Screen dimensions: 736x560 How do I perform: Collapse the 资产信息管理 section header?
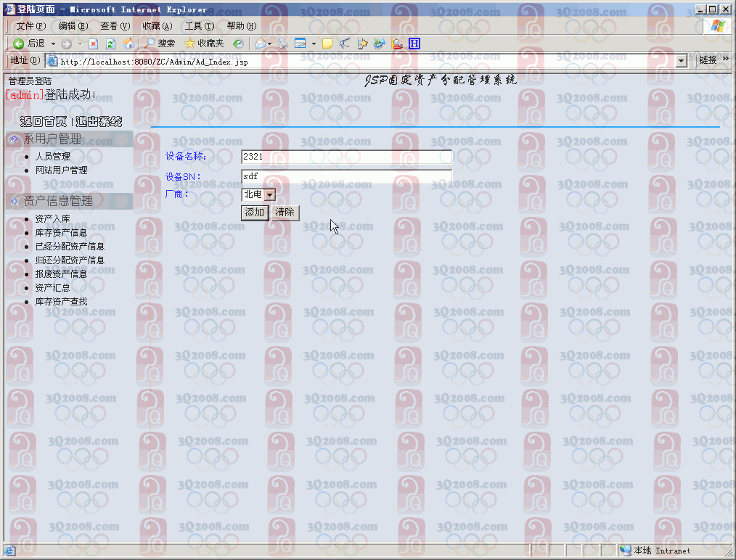[x=69, y=201]
